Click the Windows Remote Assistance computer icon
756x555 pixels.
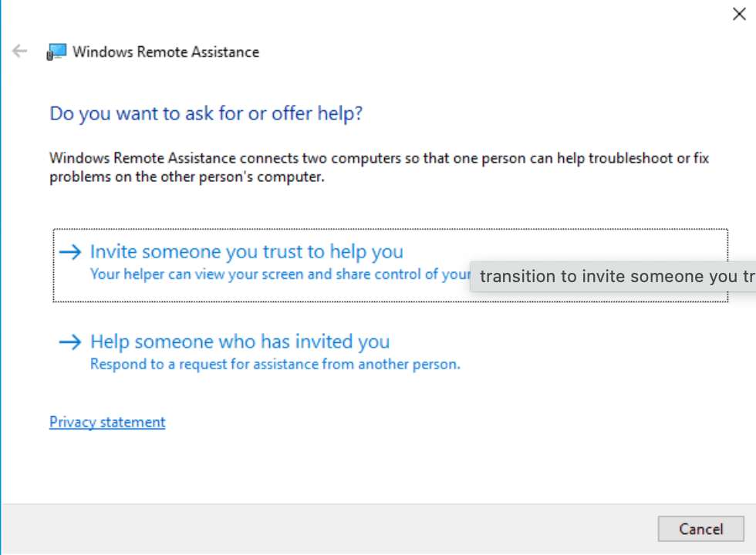coord(57,52)
